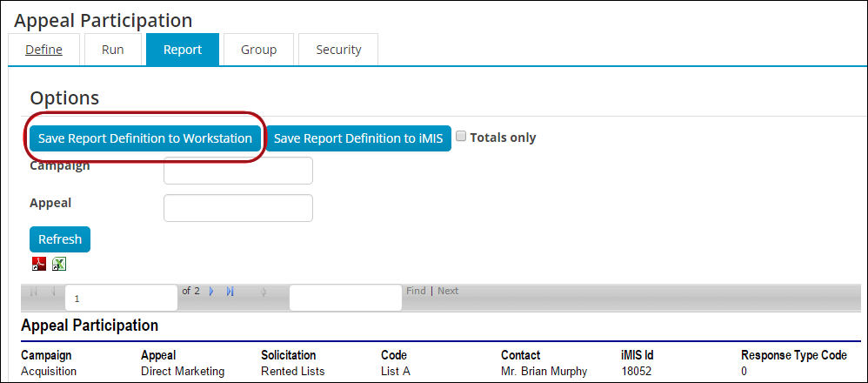Select the Report tab
Image resolution: width=868 pixels, height=383 pixels.
coord(183,50)
